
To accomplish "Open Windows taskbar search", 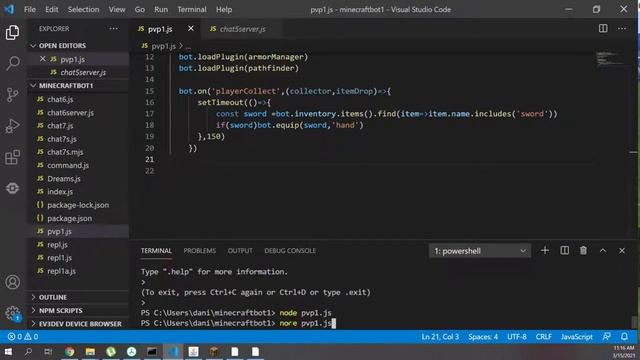I will point(28,351).
